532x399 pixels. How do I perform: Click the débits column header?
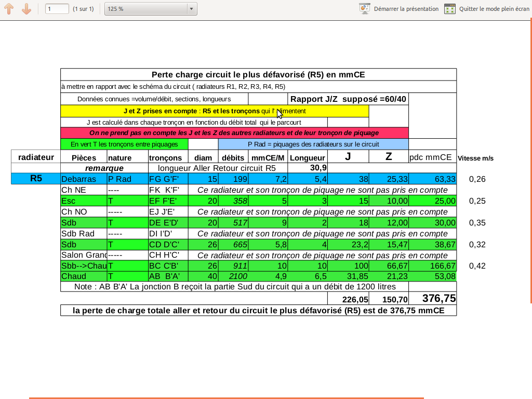[233, 158]
